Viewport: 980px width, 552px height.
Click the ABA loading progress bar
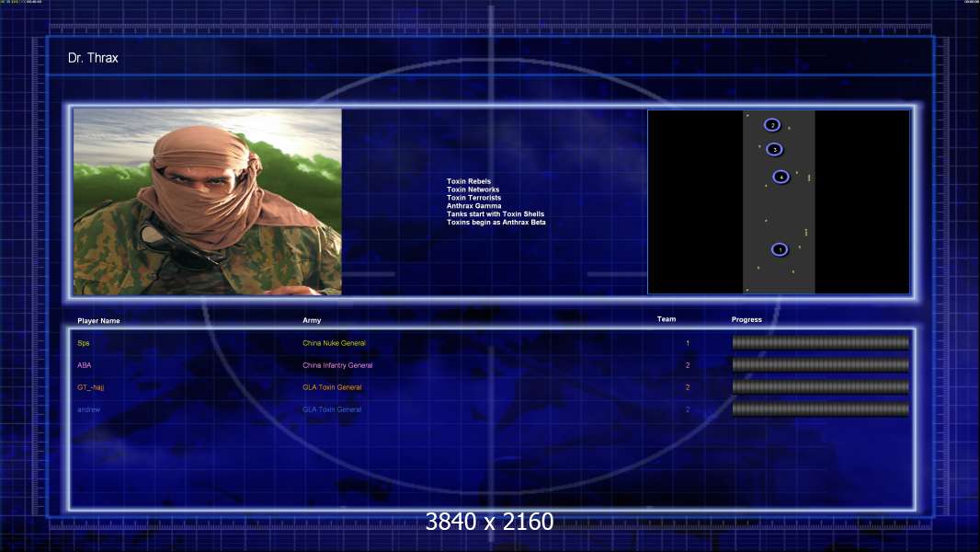tap(821, 364)
